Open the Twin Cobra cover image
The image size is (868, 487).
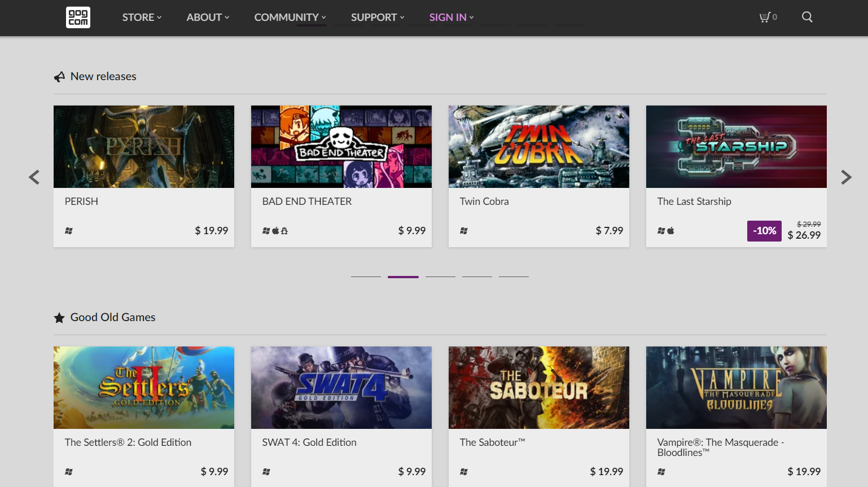[539, 147]
